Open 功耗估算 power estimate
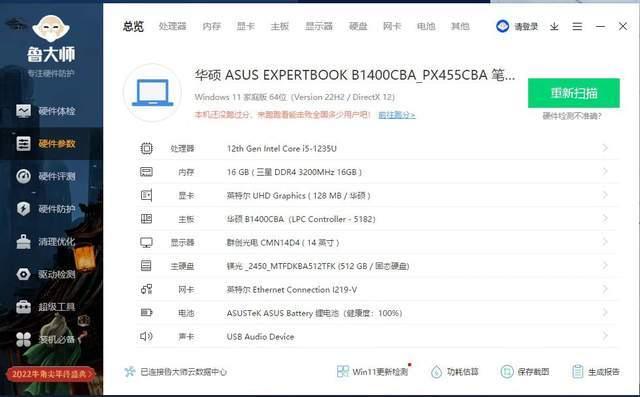 tap(455, 372)
